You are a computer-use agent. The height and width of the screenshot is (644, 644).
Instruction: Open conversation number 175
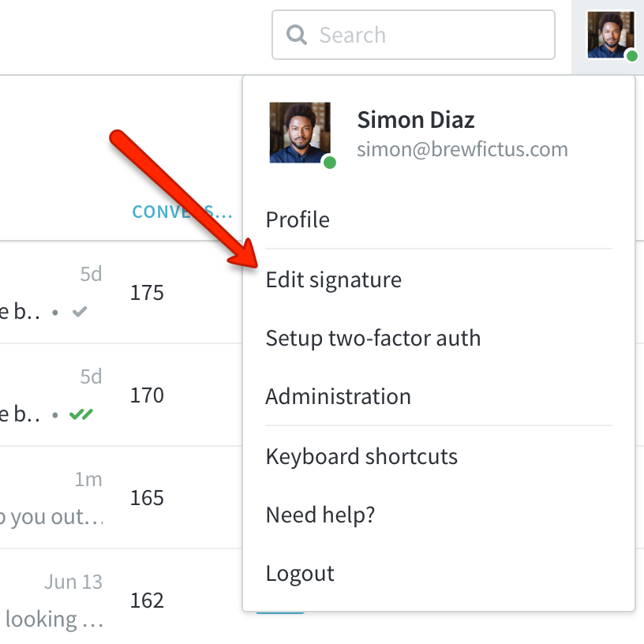click(x=147, y=293)
